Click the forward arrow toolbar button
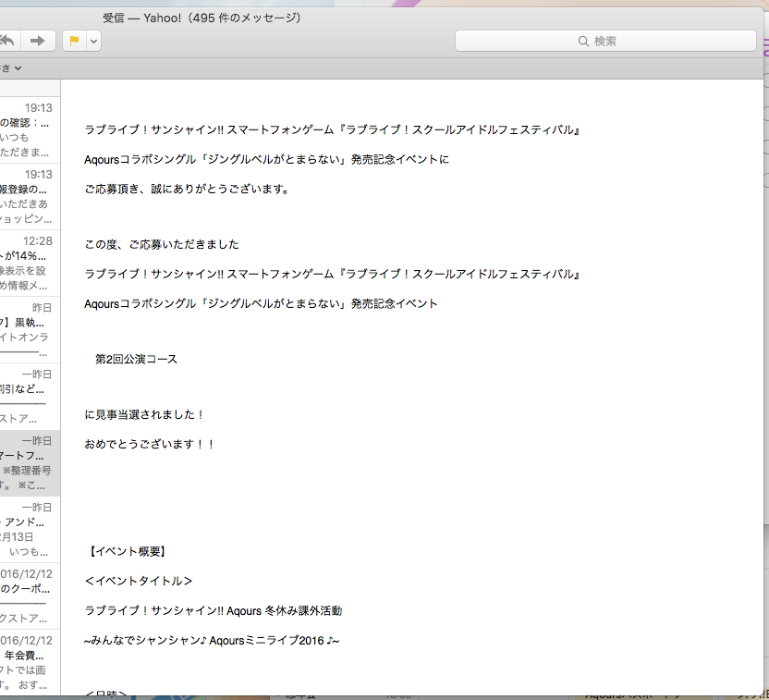The width and height of the screenshot is (769, 700). [x=38, y=41]
